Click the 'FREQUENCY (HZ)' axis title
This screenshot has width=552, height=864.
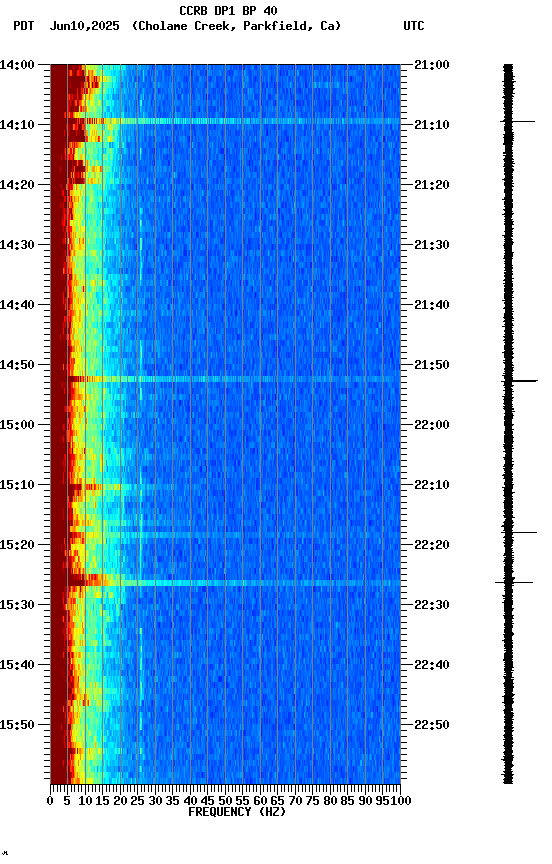click(237, 813)
